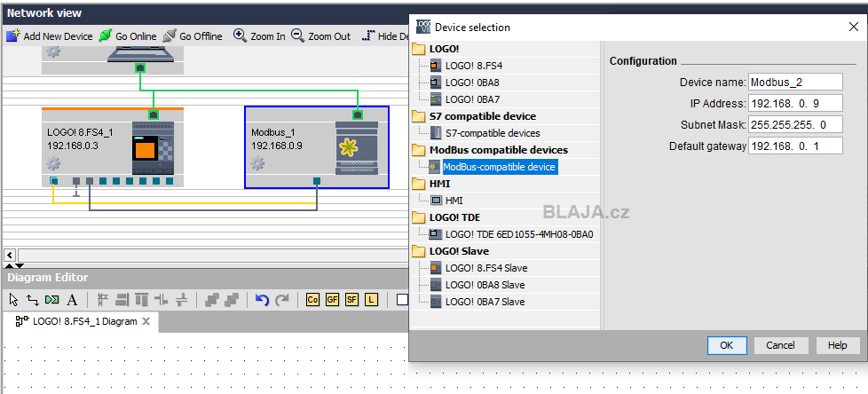Collapse the LOGO! TDE folder
Screen dimensions: 868x394
(419, 217)
